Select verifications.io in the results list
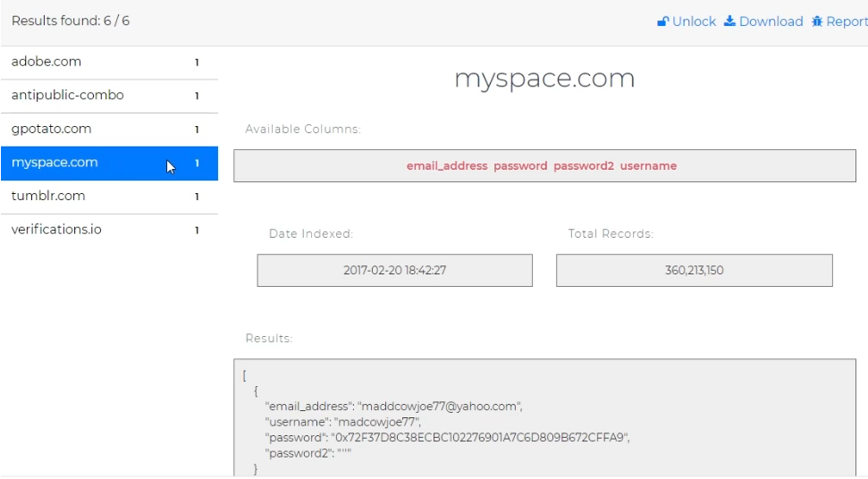 (110, 231)
